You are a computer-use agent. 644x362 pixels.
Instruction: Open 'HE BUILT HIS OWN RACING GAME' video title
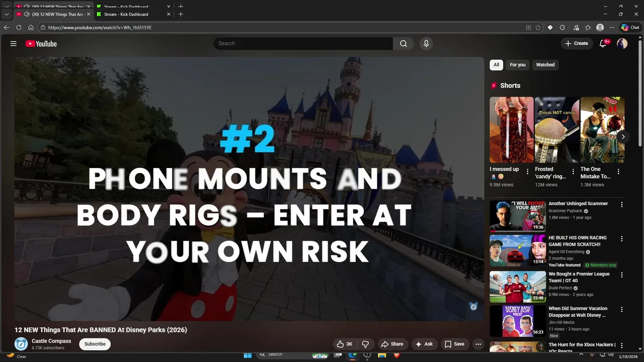click(578, 241)
